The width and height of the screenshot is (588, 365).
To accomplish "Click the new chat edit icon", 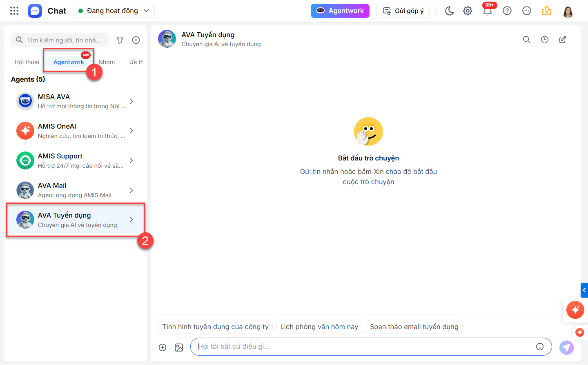I will [x=563, y=40].
